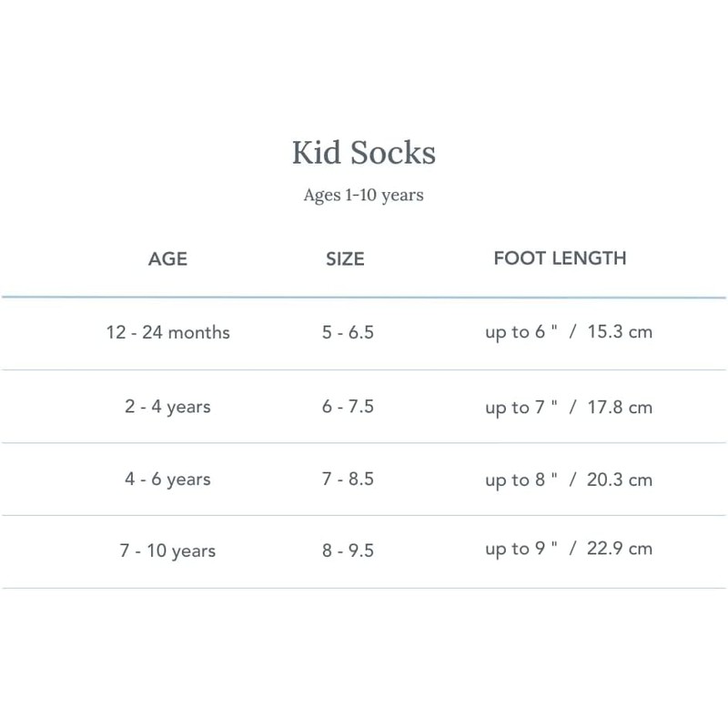This screenshot has height=728, width=728.
Task: Select the 6 - 7.5 size cell
Action: pos(347,407)
